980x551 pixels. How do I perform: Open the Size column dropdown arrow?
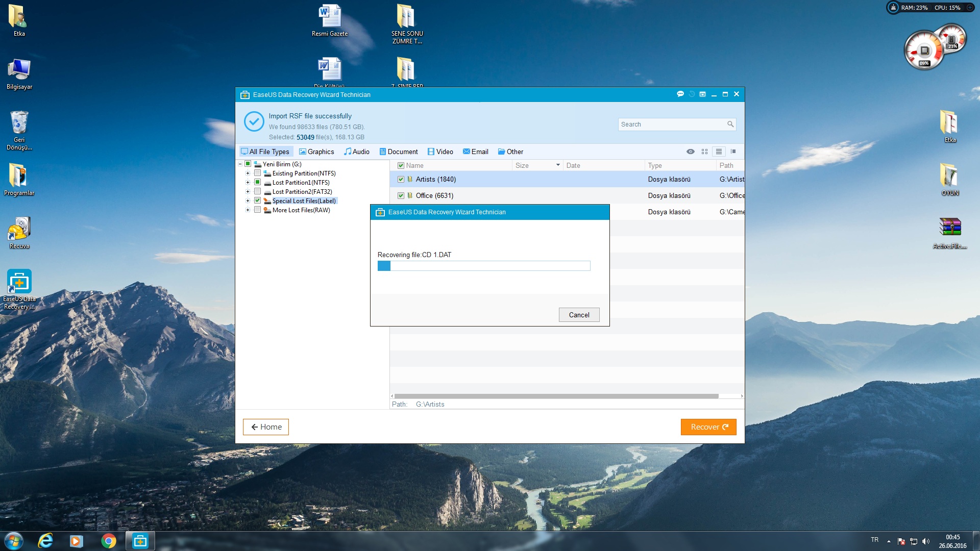pyautogui.click(x=558, y=165)
